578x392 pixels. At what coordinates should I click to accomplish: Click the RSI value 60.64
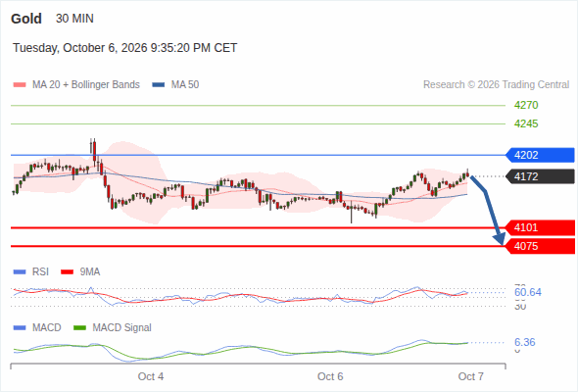[x=528, y=292]
